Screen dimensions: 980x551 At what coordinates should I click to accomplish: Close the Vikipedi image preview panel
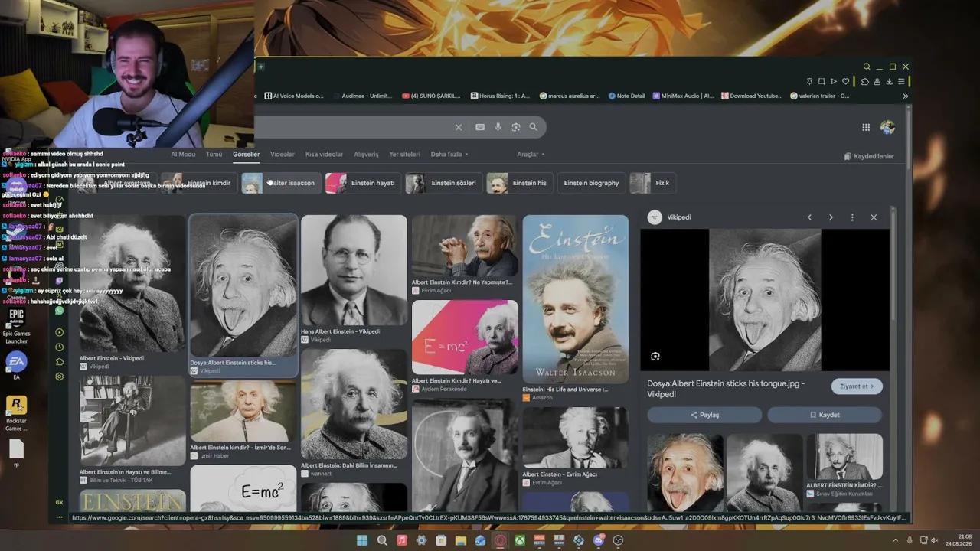(x=874, y=217)
